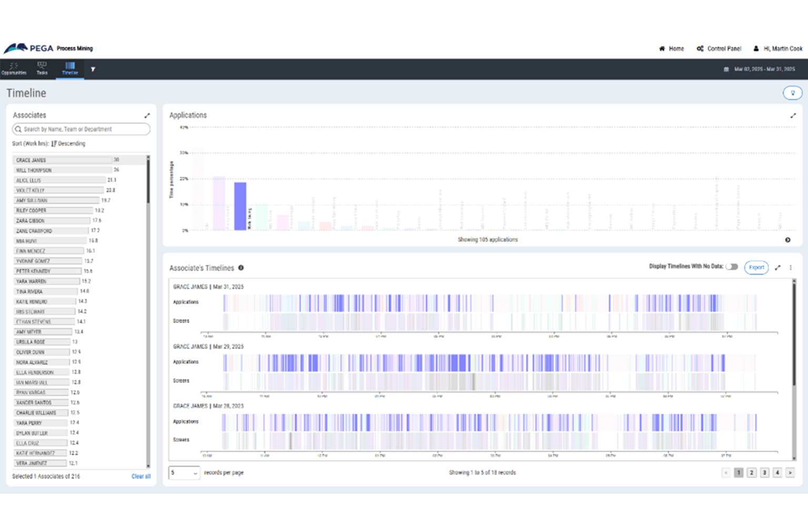Open the timelines panel kebab menu
This screenshot has width=808, height=532.
pos(791,268)
